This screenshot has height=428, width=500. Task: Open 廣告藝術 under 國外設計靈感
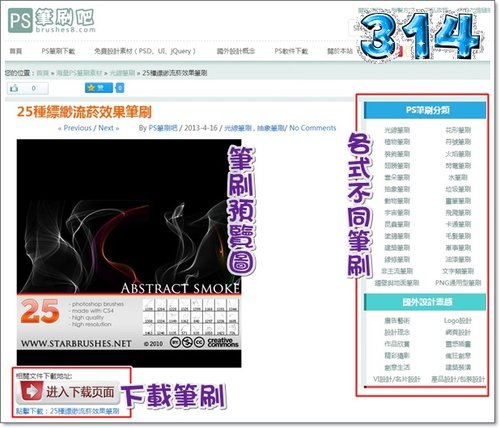point(397,321)
